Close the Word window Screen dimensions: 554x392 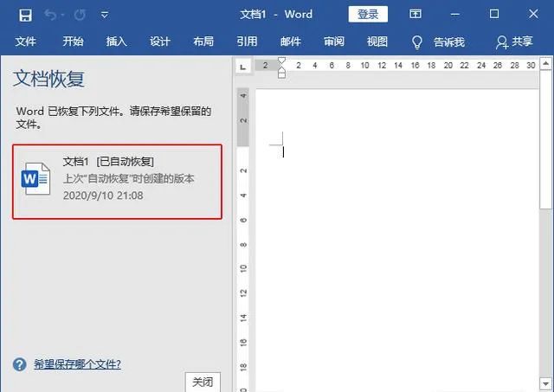coord(533,14)
